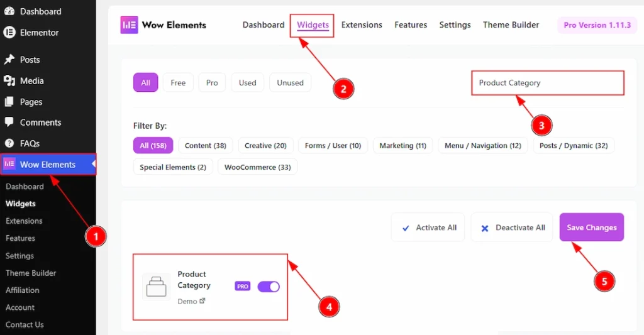Click the Activate All button
Viewport: 644px width, 335px height.
[x=428, y=228]
